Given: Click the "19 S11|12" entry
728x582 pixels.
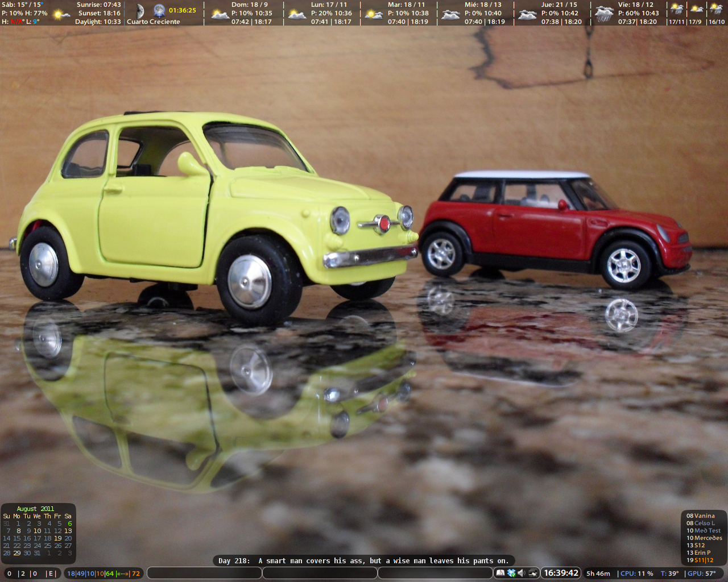Looking at the screenshot, I should (x=700, y=560).
